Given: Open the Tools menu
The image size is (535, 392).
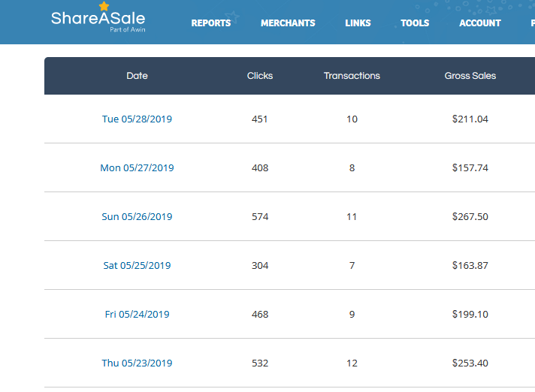Looking at the screenshot, I should pyautogui.click(x=415, y=23).
